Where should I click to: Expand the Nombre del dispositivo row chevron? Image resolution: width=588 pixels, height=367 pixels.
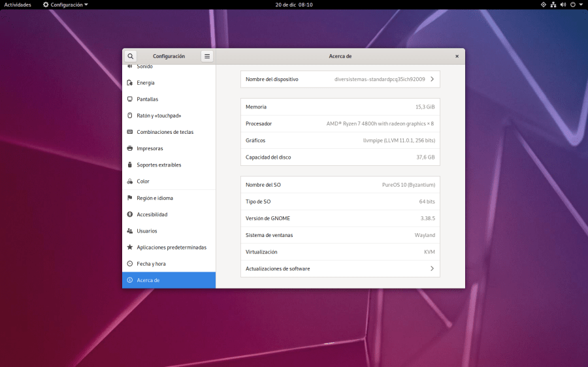pyautogui.click(x=431, y=79)
